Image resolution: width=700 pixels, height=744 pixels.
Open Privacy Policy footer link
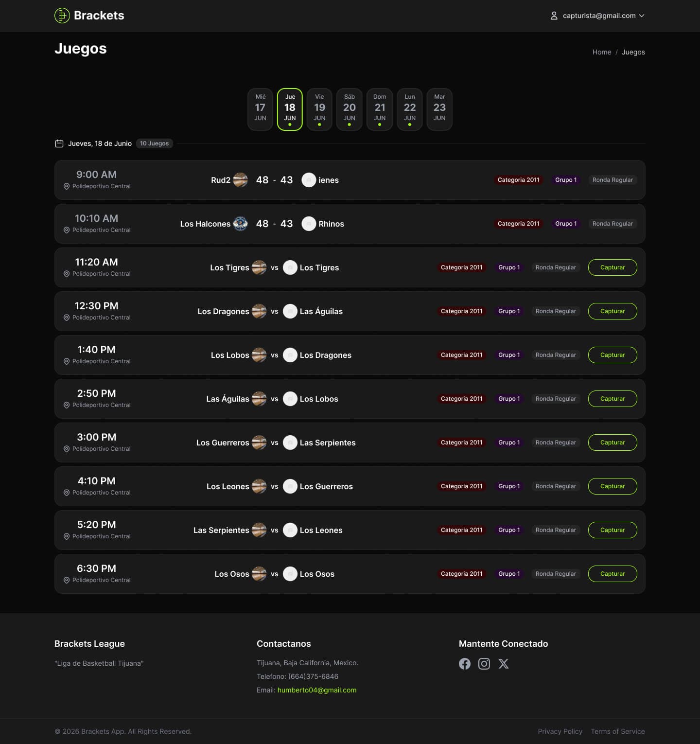pyautogui.click(x=560, y=731)
